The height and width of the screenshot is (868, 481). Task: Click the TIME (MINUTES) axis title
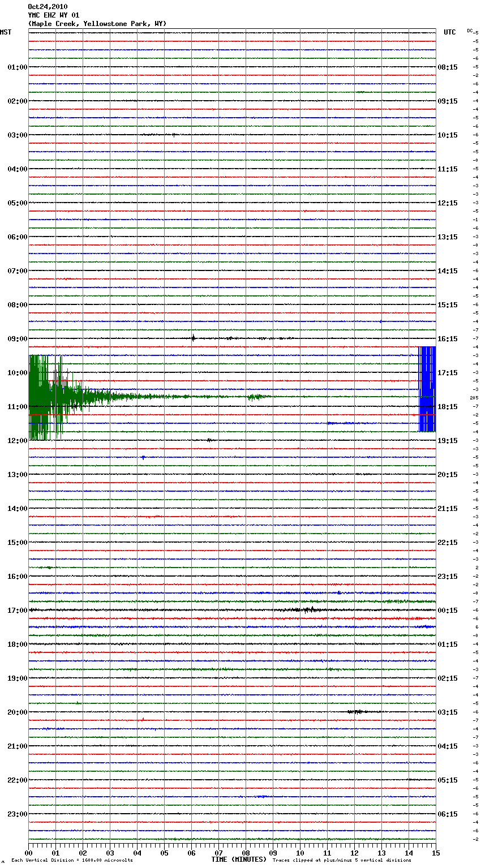[x=239, y=860]
